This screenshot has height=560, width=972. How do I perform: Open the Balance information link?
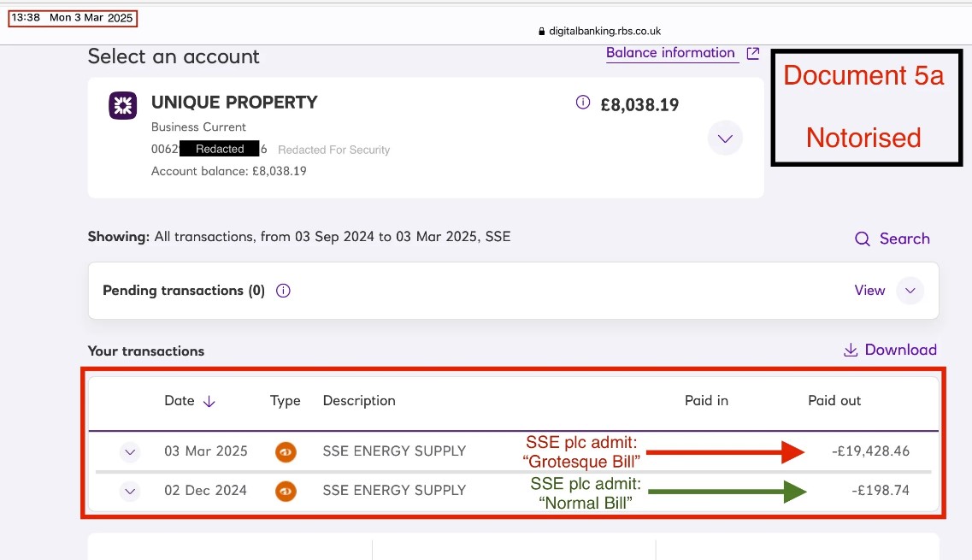pos(670,53)
